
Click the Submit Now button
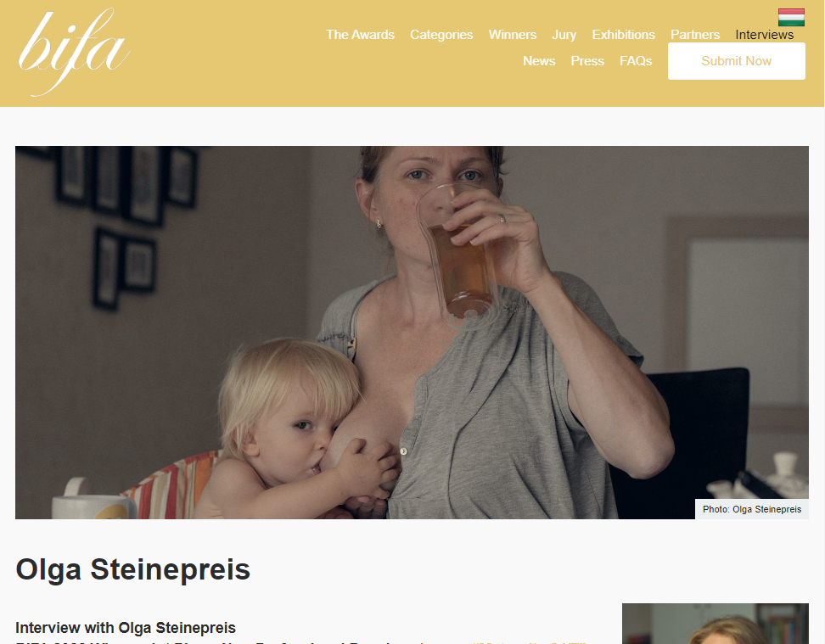(x=736, y=61)
